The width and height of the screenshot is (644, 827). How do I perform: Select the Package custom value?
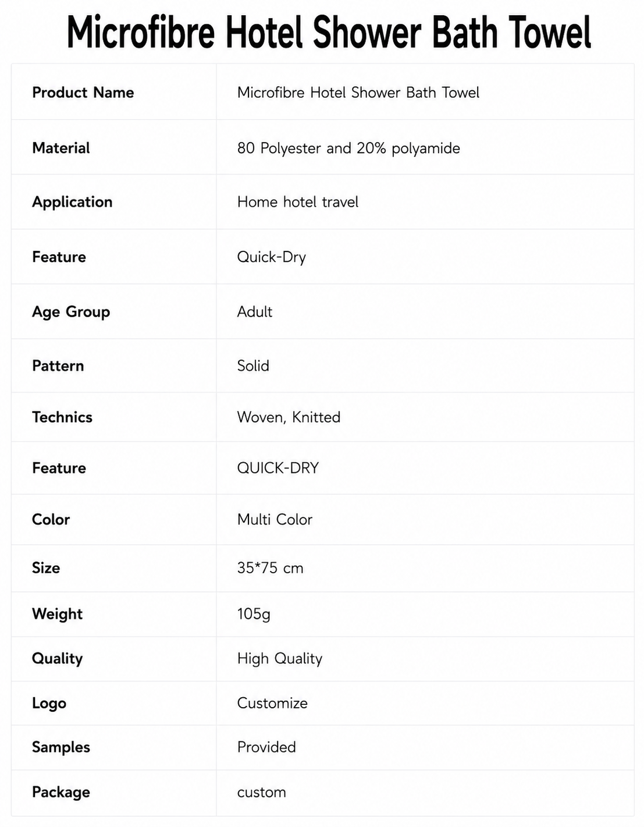click(x=262, y=793)
